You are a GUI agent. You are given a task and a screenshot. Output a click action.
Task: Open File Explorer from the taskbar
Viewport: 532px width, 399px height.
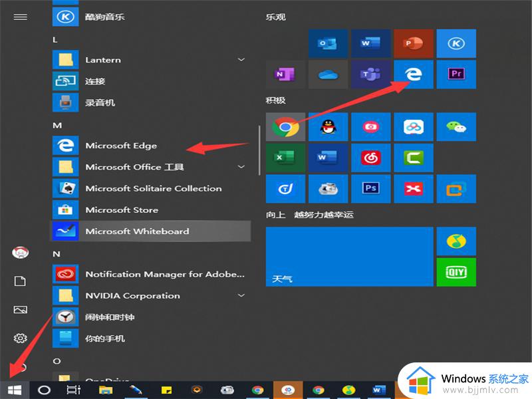click(x=106, y=390)
